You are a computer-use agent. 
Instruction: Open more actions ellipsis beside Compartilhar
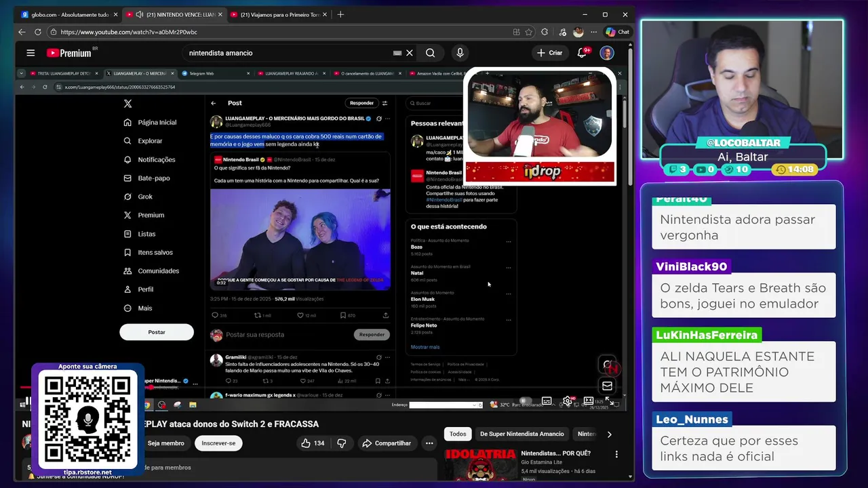coord(429,443)
